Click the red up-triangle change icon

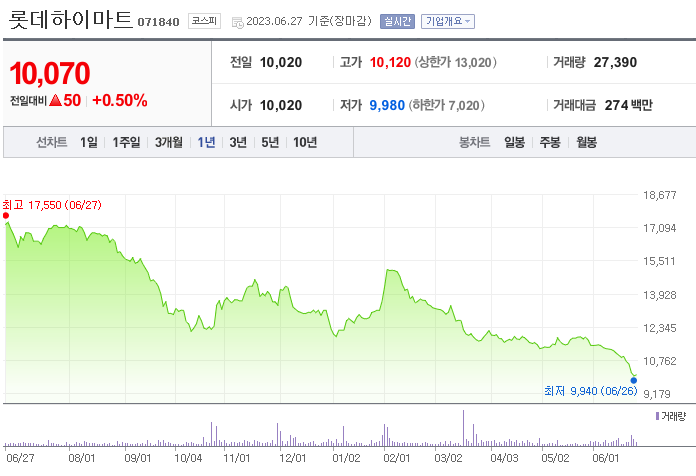pos(55,100)
